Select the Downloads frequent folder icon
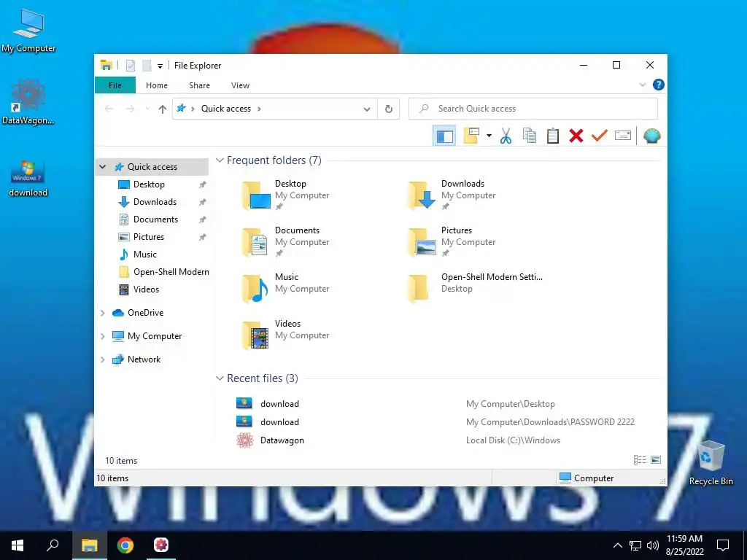Image resolution: width=747 pixels, height=560 pixels. 422,195
